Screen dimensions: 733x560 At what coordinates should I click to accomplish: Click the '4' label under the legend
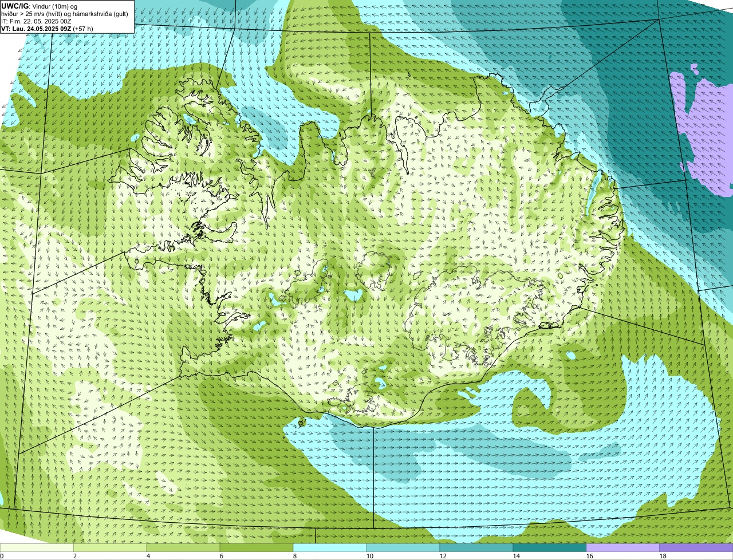point(148,556)
